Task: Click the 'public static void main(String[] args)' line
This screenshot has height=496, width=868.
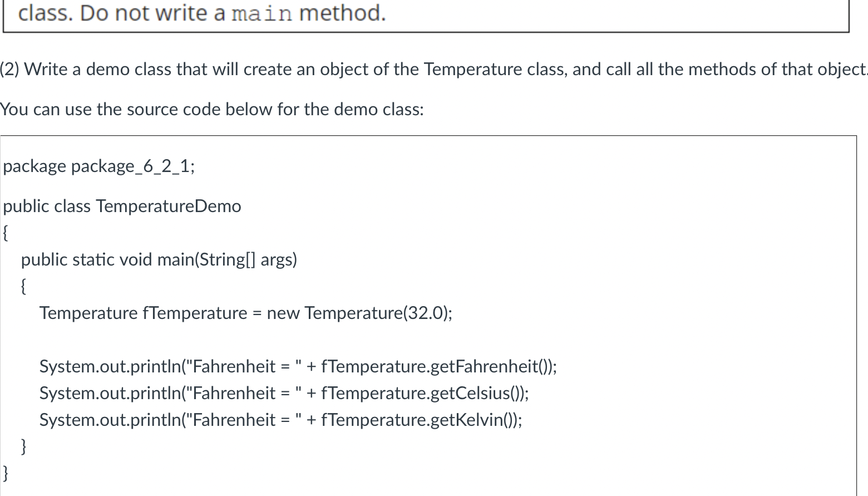Action: click(159, 260)
